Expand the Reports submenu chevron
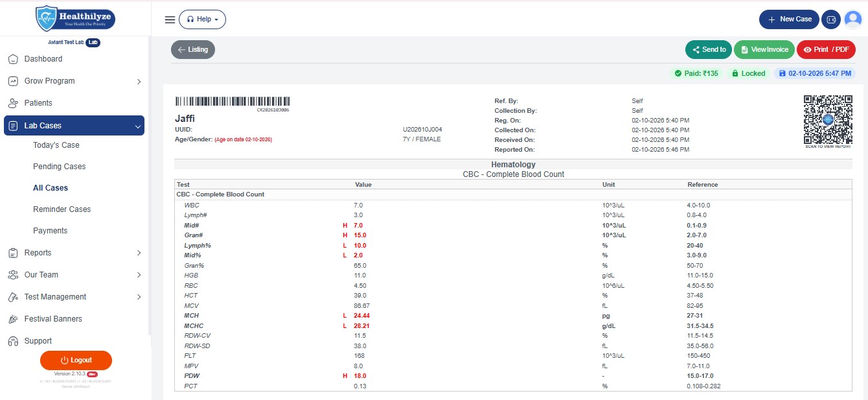 click(139, 253)
